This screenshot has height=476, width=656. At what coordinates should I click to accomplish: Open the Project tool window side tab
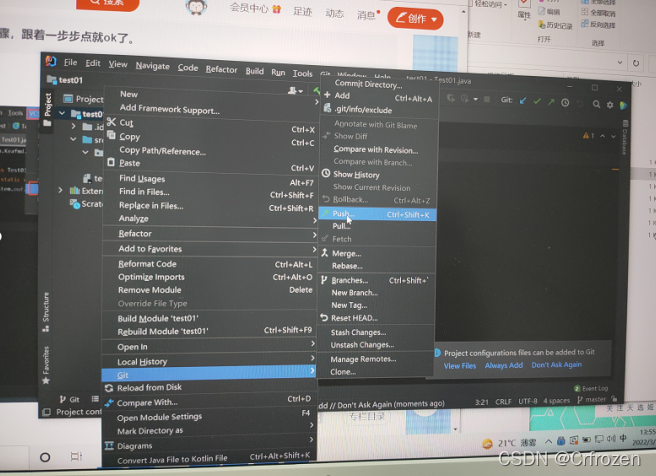[47, 108]
